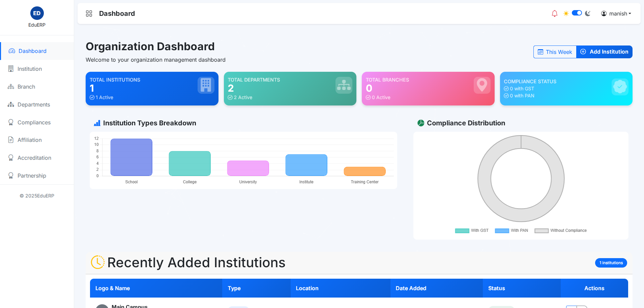Screen dimensions: 644x308
Task: Toggle Without Compliance legend item
Action: (x=561, y=230)
